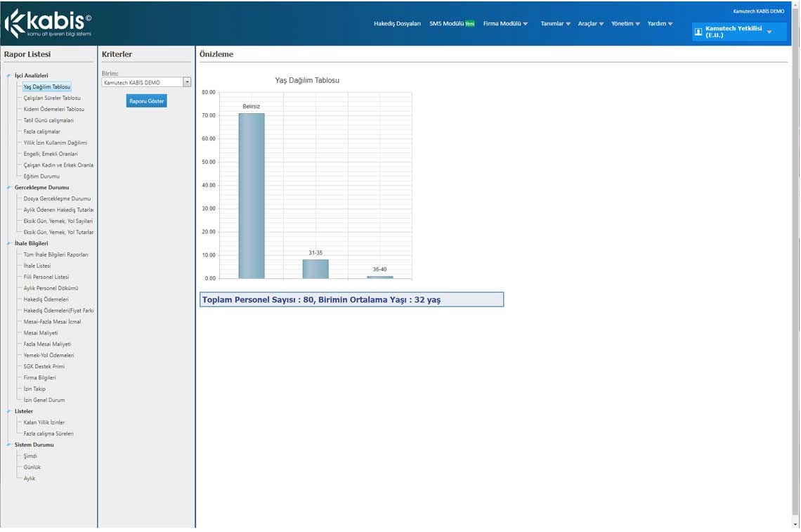Image resolution: width=801 pixels, height=532 pixels.
Task: Click the Kamutech KABİS DEMO header text
Action: pos(759,11)
